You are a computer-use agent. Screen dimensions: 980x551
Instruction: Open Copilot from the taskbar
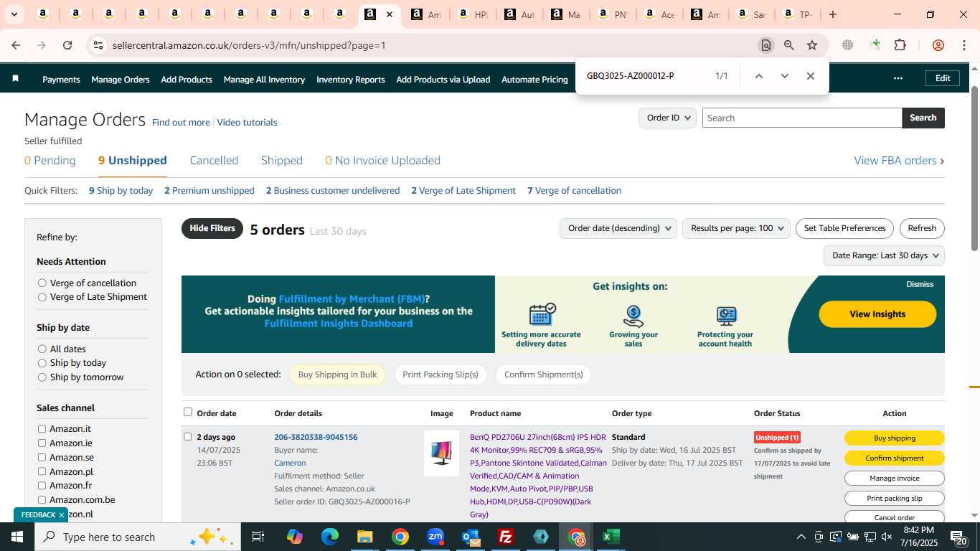[295, 537]
